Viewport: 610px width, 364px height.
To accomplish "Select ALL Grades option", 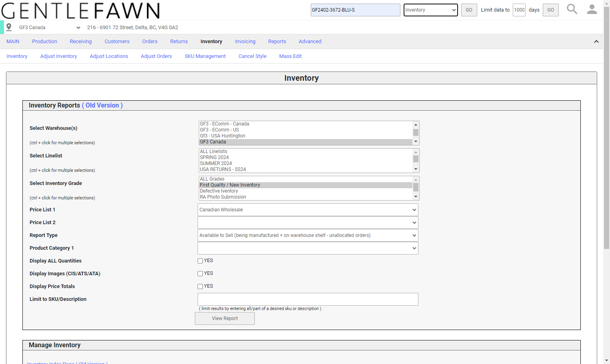I will [x=306, y=179].
